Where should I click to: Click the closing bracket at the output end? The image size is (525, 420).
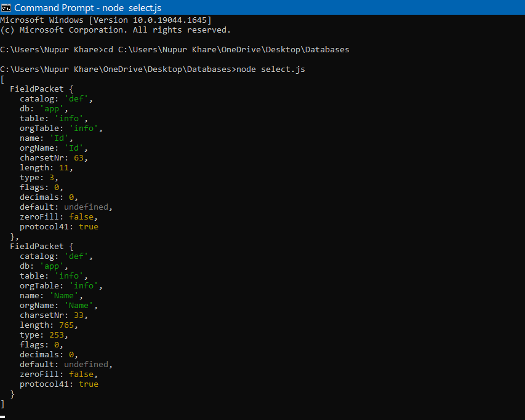[x=2, y=404]
